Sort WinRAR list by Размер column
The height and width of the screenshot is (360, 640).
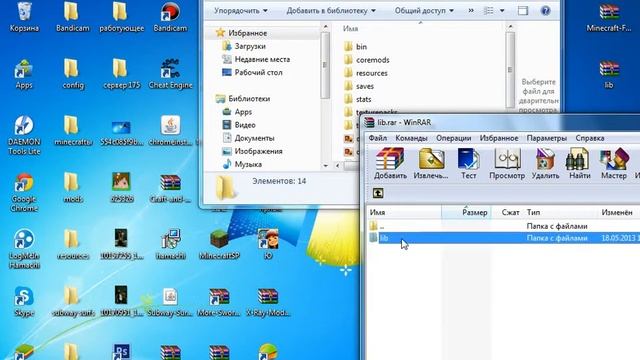[466, 212]
